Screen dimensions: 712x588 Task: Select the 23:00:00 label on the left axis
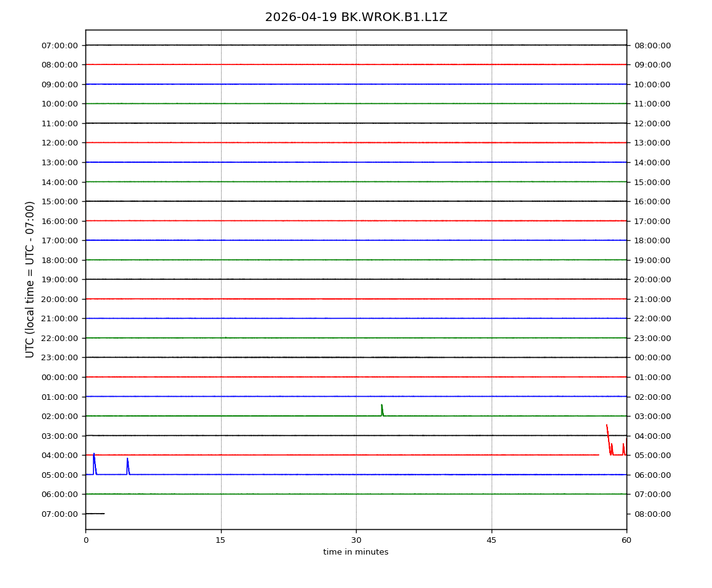point(59,358)
